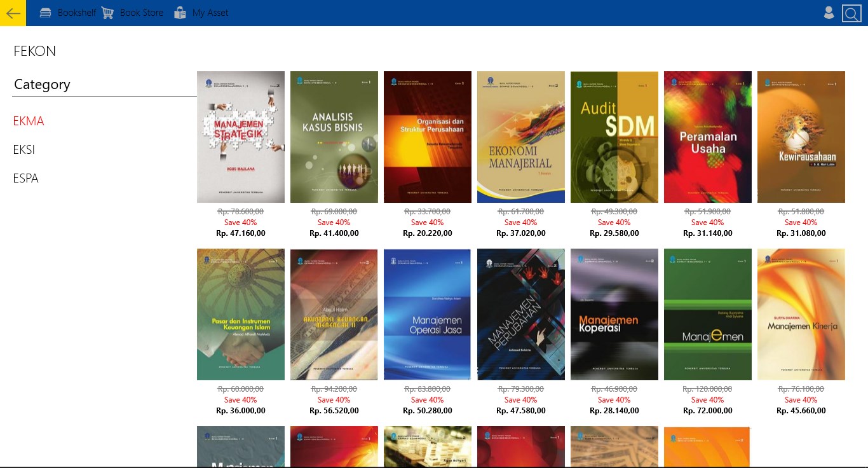Open the user profile icon

tap(829, 13)
